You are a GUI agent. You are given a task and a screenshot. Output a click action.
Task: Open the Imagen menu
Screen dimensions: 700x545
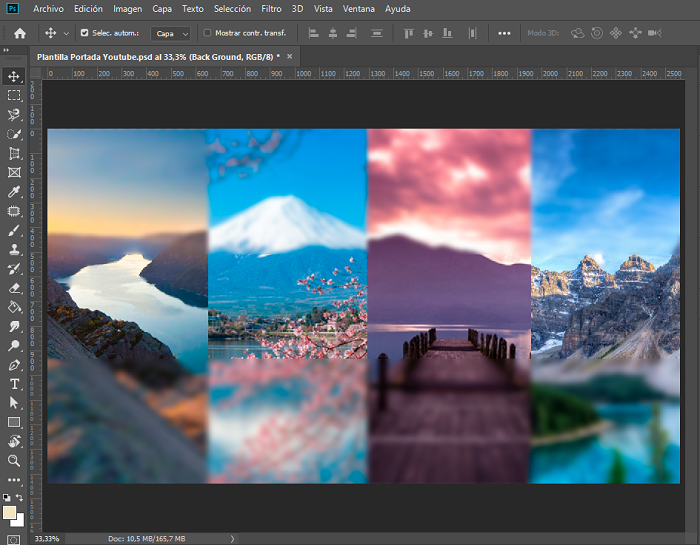coord(127,9)
